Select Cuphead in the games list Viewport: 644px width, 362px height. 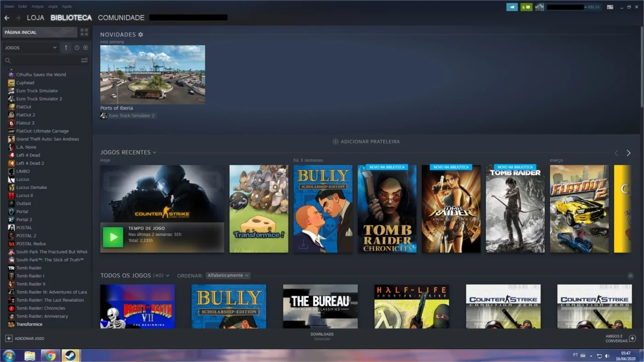[25, 83]
